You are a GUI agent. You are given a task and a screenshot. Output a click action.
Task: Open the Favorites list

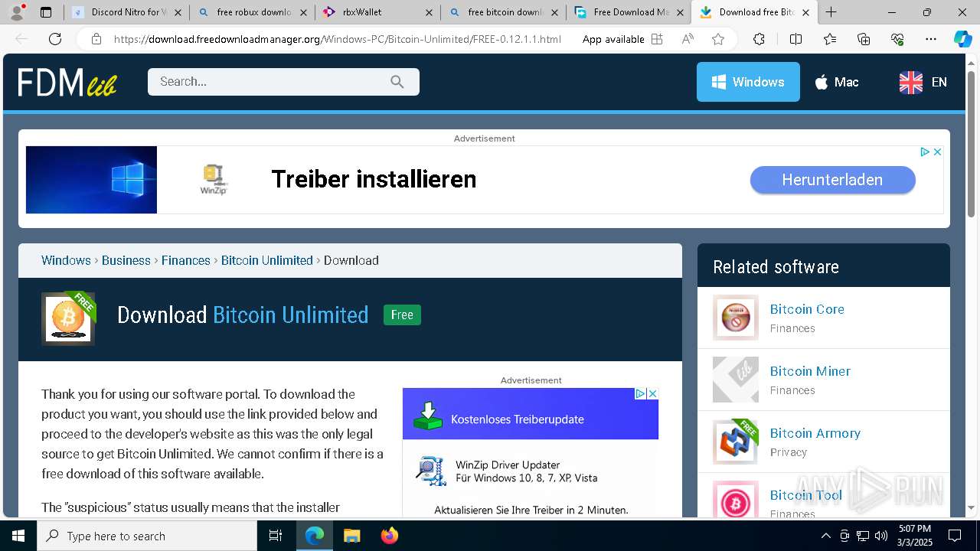pyautogui.click(x=830, y=39)
